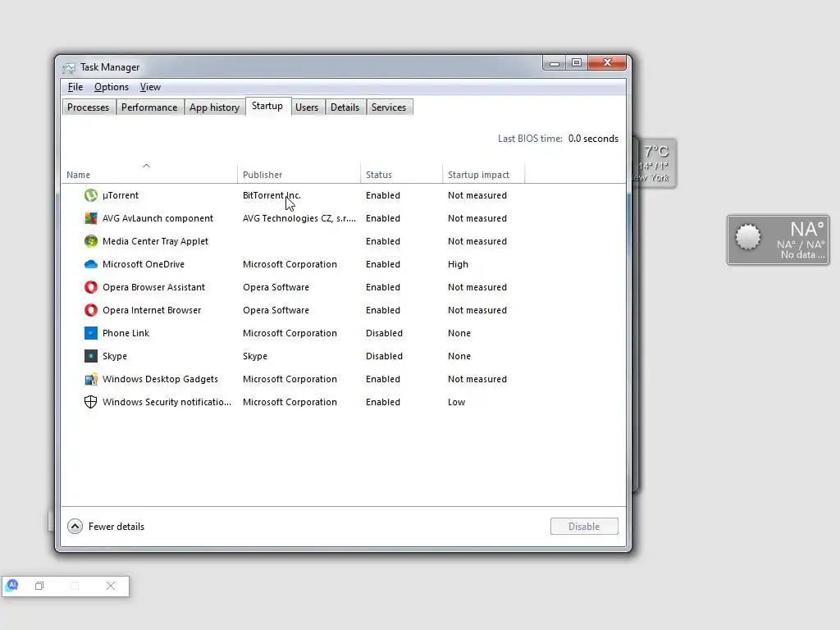Viewport: 840px width, 630px height.
Task: Click the µTorrent app icon
Action: [x=90, y=195]
